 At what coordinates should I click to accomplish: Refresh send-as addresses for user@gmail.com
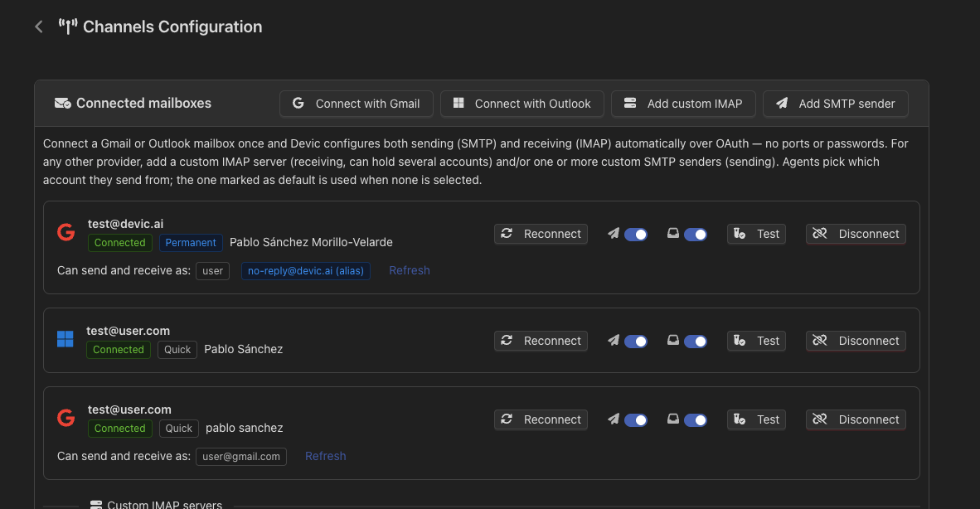326,456
